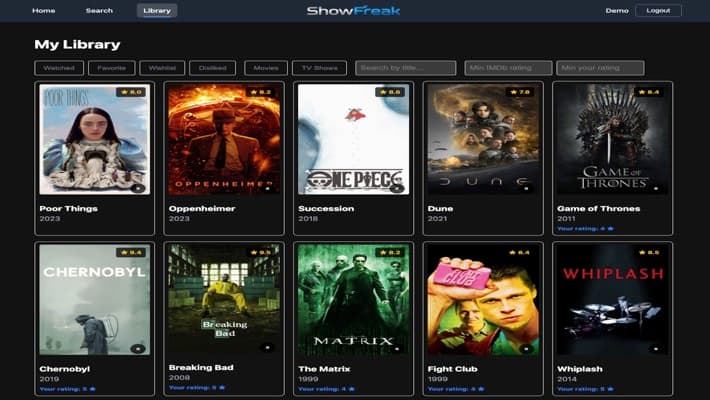
Task: Click "Your rating" under Chernobyl
Action: click(67, 389)
